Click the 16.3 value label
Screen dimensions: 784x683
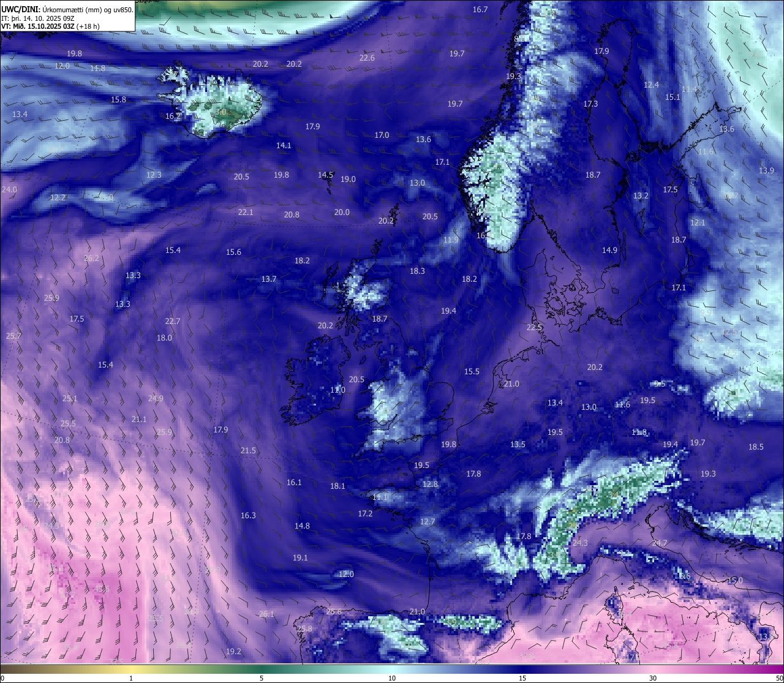point(248,516)
